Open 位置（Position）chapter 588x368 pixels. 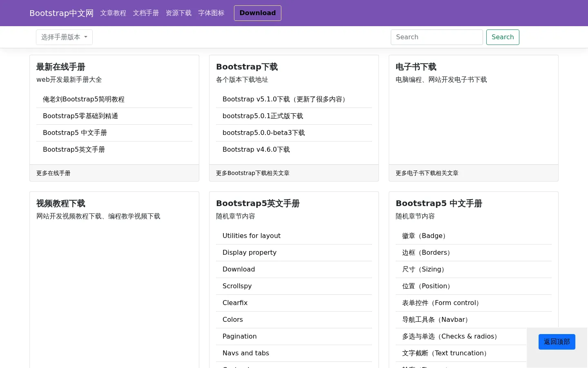pyautogui.click(x=428, y=286)
